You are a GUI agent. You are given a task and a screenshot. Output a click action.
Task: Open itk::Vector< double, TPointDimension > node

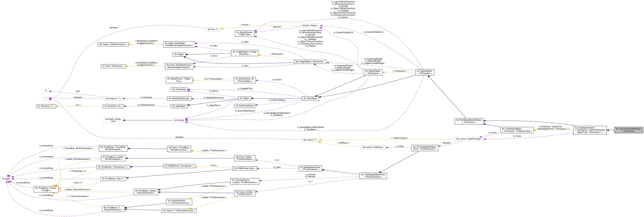click(245, 193)
